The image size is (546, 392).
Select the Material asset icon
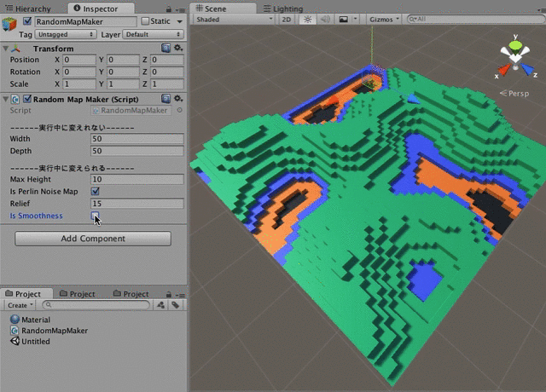point(15,320)
